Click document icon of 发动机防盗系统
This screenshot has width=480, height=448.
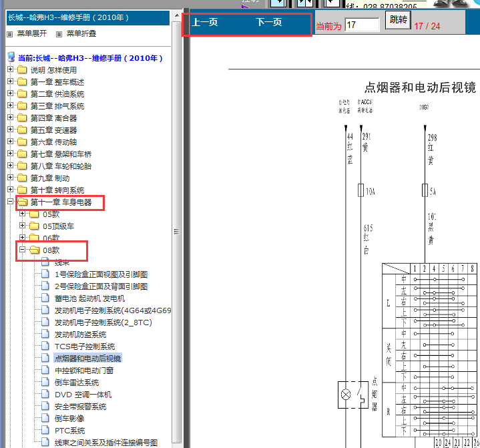click(45, 334)
